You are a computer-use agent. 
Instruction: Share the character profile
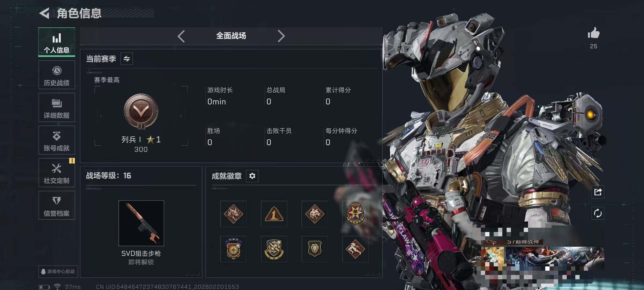(598, 192)
